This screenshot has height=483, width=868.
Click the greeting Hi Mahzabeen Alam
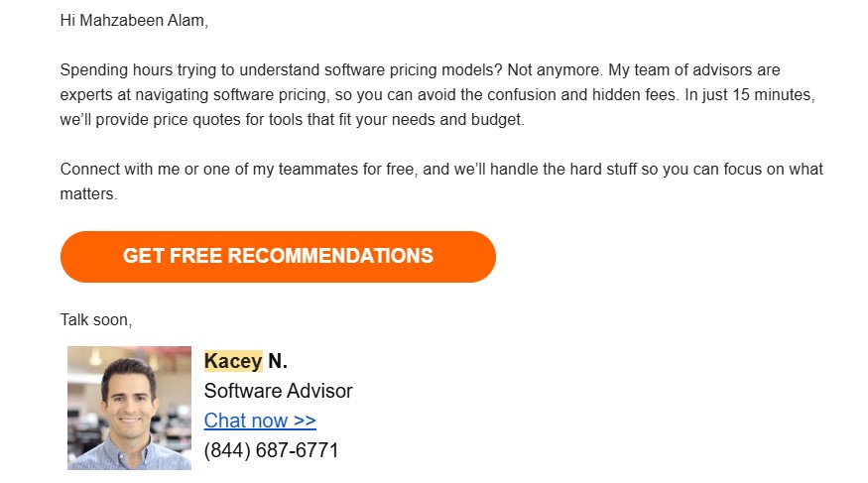[x=134, y=21]
